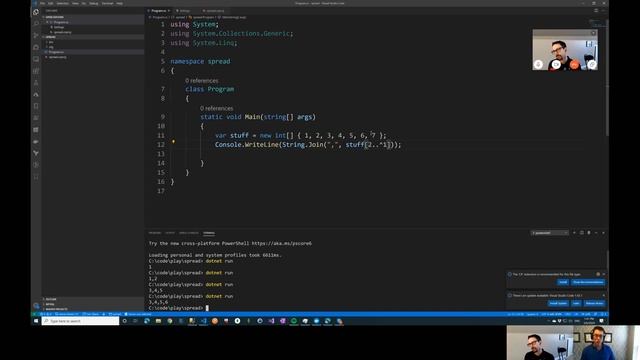This screenshot has width=640, height=360.
Task: Click Install on C# extension notification
Action: [563, 282]
